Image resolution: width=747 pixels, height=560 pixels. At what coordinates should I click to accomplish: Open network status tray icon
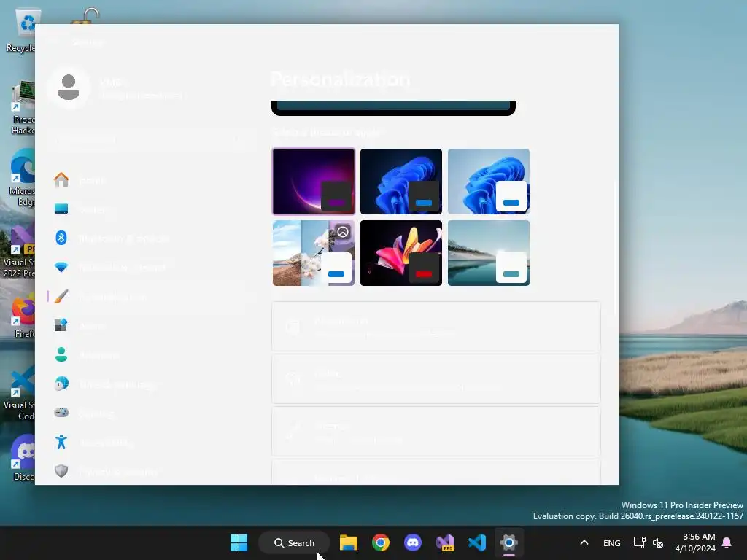pos(639,542)
